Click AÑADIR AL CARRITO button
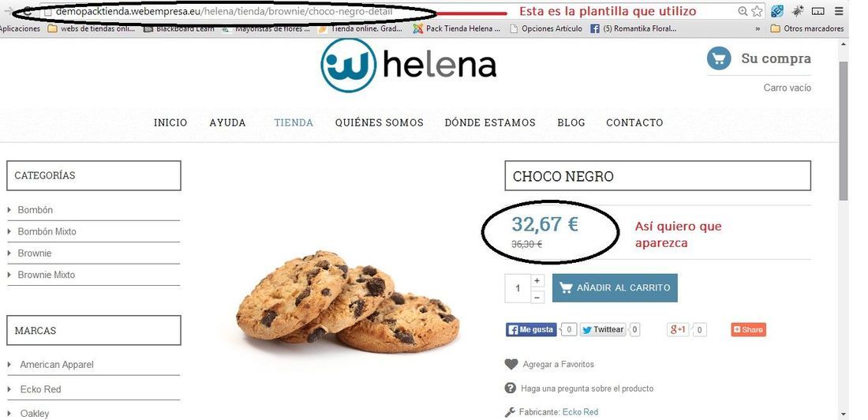Image resolution: width=868 pixels, height=420 pixels. tap(615, 287)
